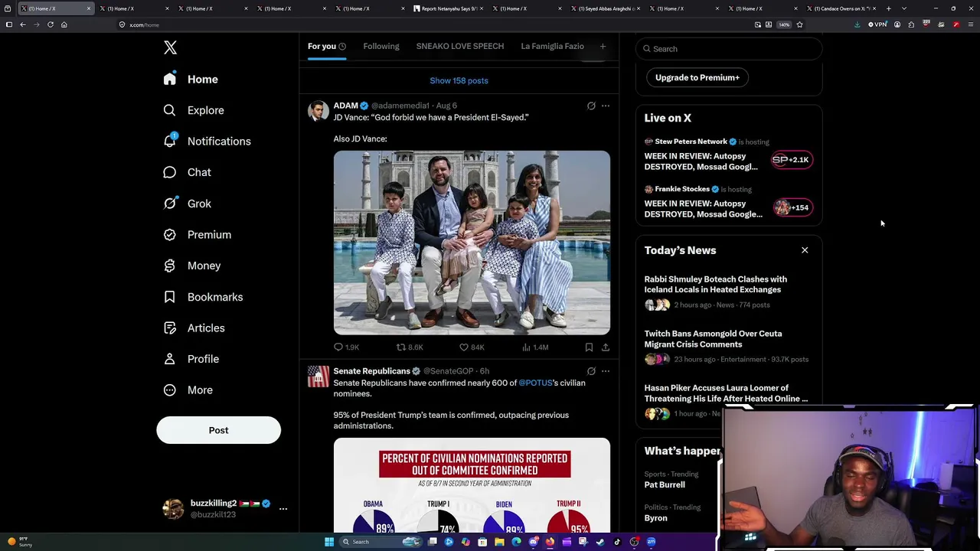Bookmark ADAM's JD Vance post
The height and width of the screenshot is (551, 980).
coord(589,347)
